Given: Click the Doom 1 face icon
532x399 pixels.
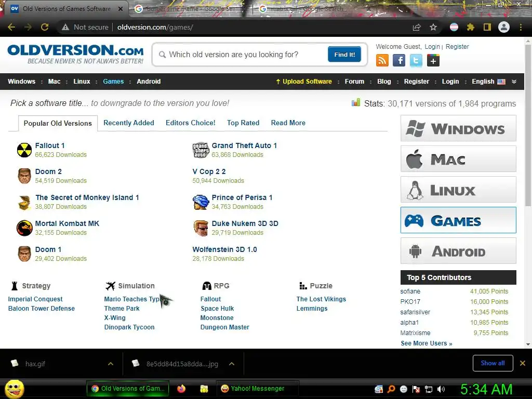Looking at the screenshot, I should (x=24, y=254).
